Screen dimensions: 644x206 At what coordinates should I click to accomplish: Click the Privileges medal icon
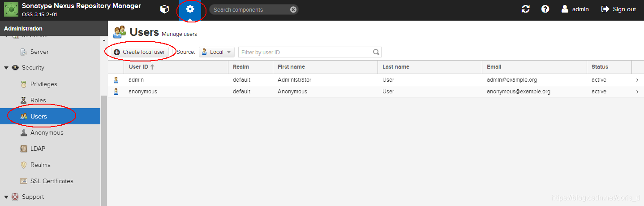24,84
